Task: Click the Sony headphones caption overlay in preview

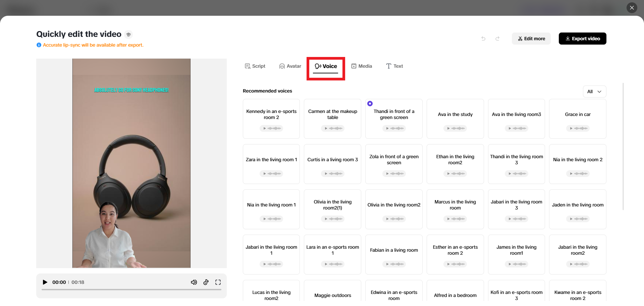Action: [x=131, y=90]
